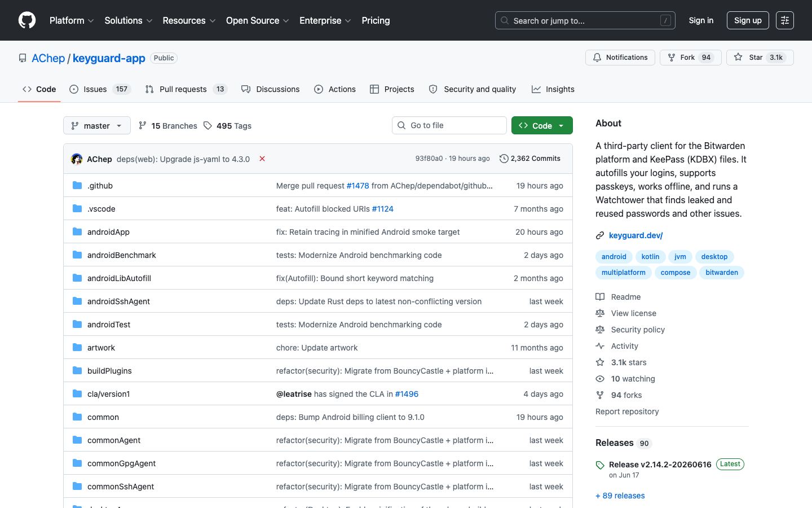Open the keyguard.dev website link
The height and width of the screenshot is (508, 812).
(636, 235)
